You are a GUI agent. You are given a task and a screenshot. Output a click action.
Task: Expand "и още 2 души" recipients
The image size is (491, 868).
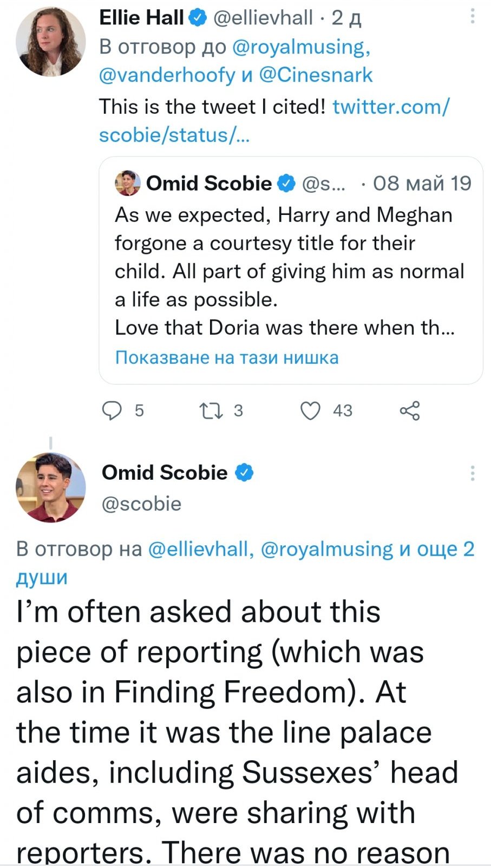436,549
